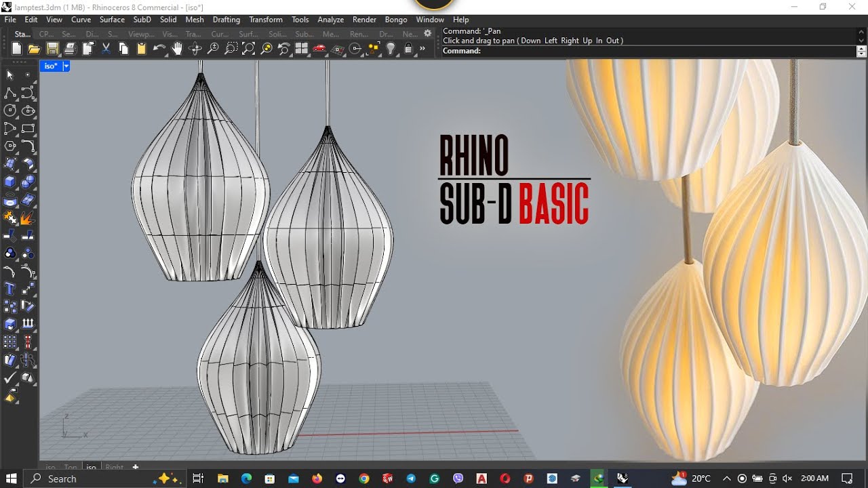Click the Zoom Extents icon
868x488 pixels.
pos(248,49)
